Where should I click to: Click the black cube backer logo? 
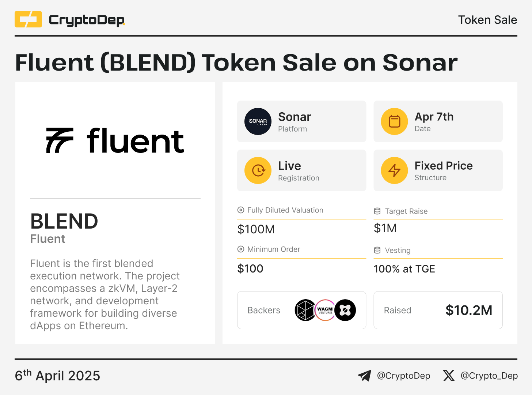click(305, 310)
